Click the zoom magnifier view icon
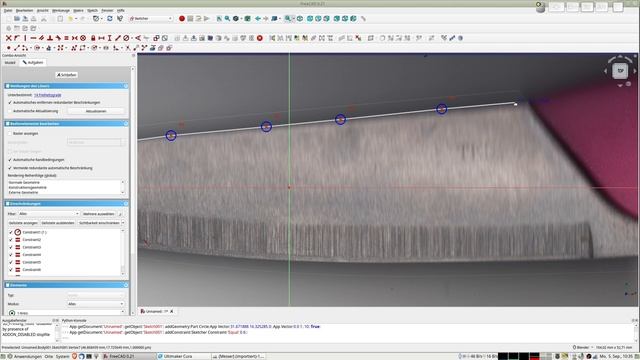 coord(227,18)
